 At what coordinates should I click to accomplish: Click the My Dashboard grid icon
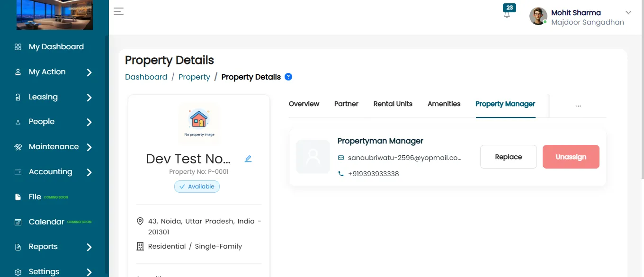pos(18,47)
